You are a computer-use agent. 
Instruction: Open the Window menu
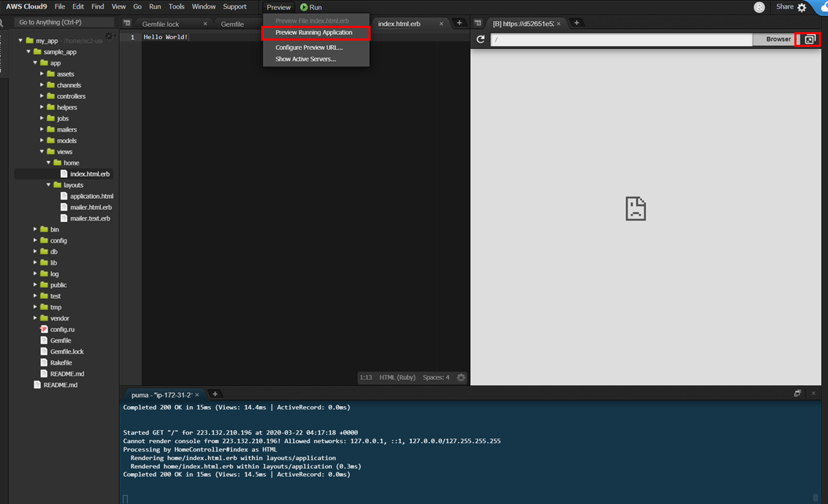[203, 7]
